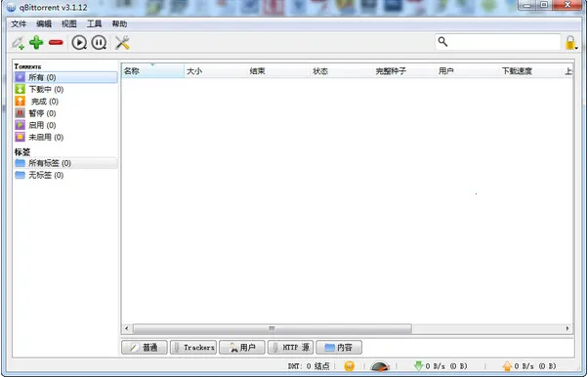Maximize the qBittorrent window

(x=544, y=5)
